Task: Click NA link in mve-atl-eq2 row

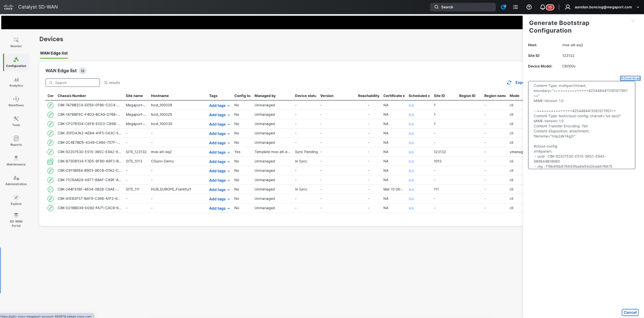Action: 411,152
